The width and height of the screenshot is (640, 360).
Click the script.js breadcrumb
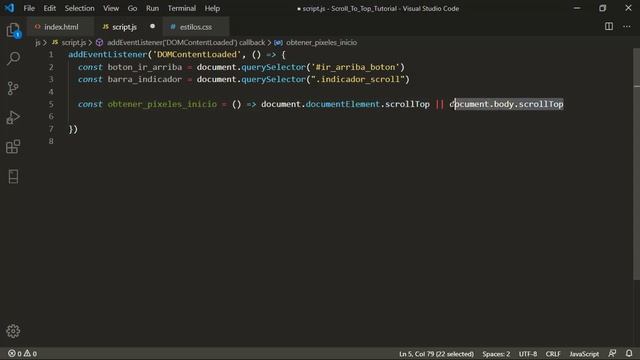pos(69,42)
